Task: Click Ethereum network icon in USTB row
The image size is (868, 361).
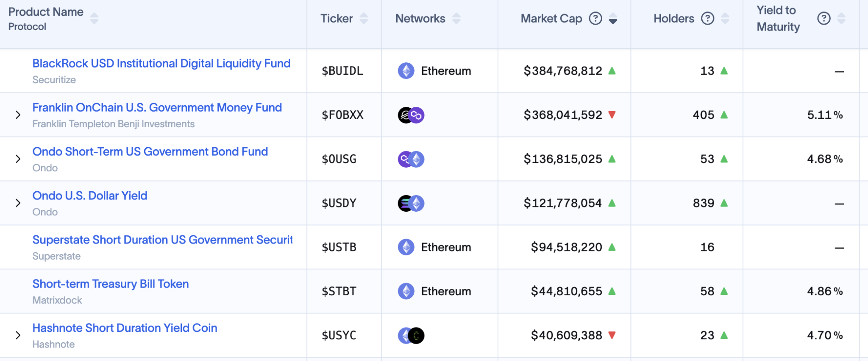Action: click(x=406, y=247)
